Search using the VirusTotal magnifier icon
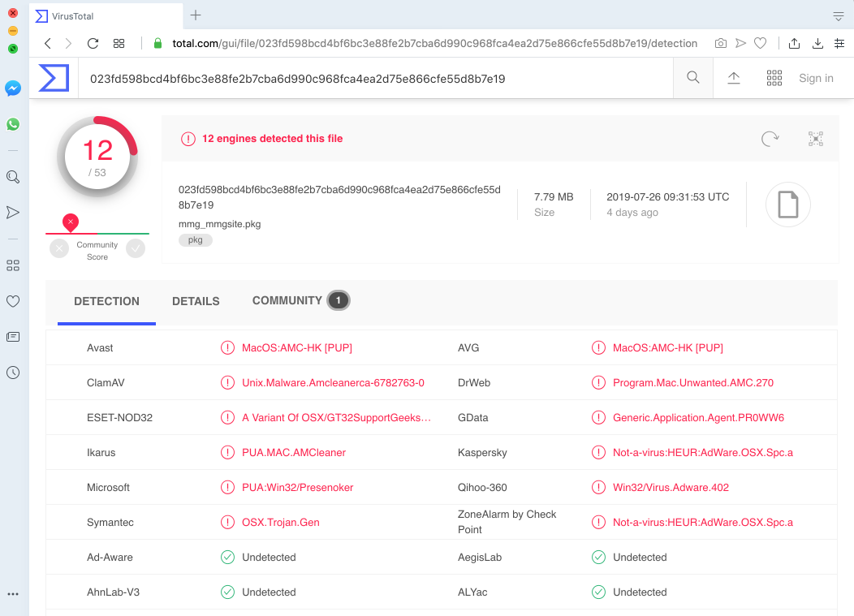854x616 pixels. coord(693,78)
